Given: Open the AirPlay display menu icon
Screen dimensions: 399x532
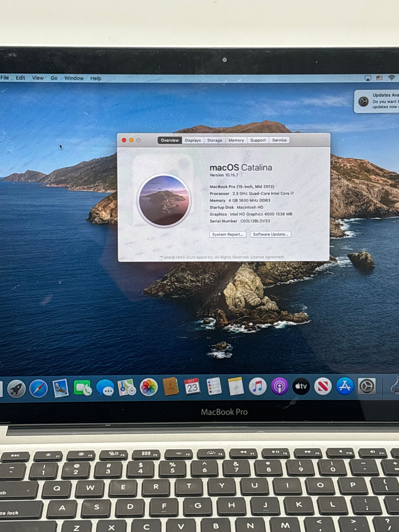Looking at the screenshot, I should (367, 78).
